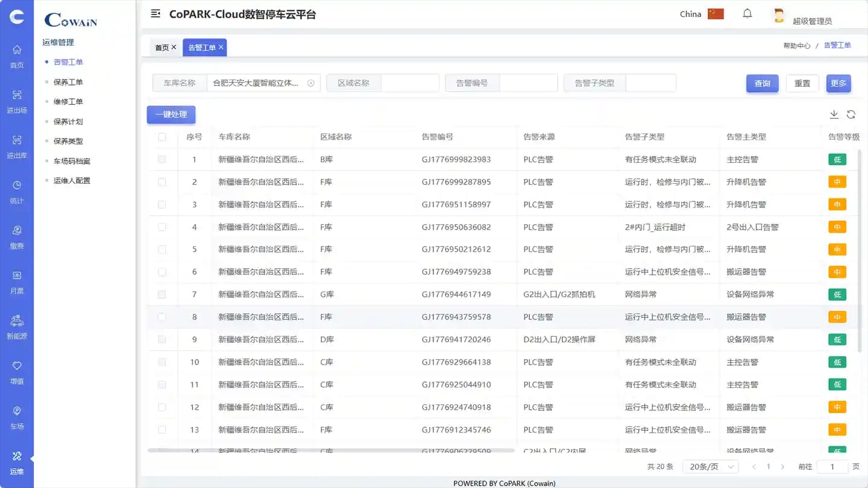The height and width of the screenshot is (488, 868).
Task: Select 保养类型 in the side menu
Action: [68, 141]
